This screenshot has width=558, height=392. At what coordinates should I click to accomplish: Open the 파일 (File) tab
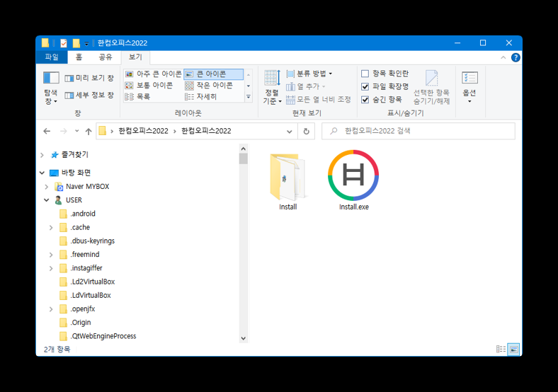(x=52, y=57)
